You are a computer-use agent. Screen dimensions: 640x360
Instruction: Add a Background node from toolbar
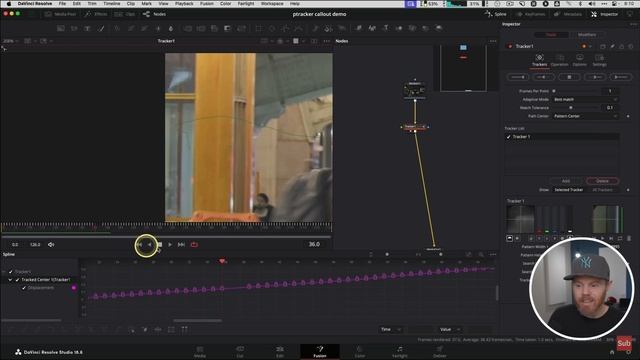point(60,28)
